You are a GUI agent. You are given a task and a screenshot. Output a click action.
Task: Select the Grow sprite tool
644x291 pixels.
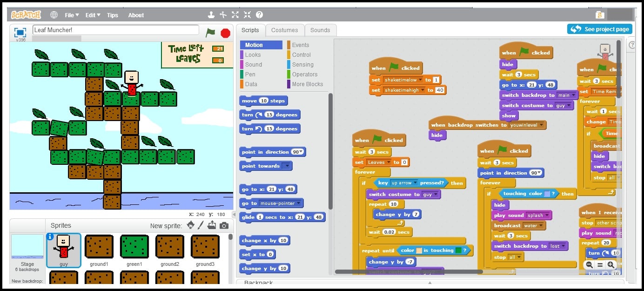coord(235,14)
